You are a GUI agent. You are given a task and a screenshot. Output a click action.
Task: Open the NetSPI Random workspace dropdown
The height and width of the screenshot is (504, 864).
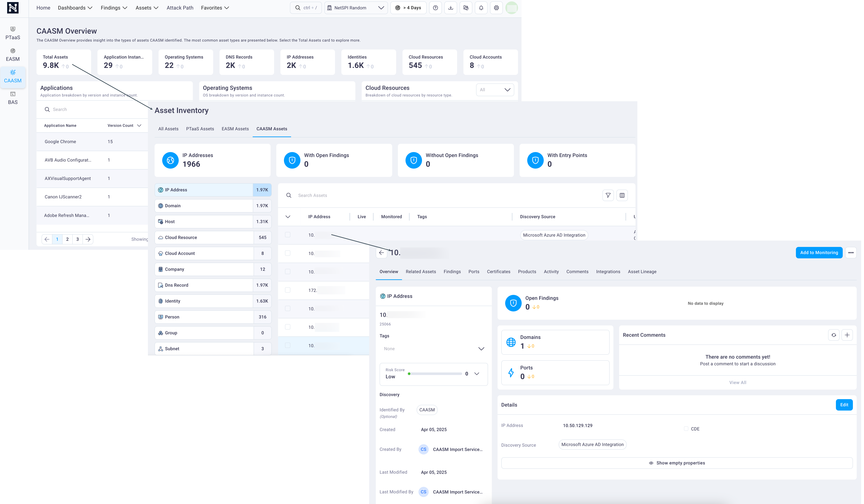tap(356, 8)
